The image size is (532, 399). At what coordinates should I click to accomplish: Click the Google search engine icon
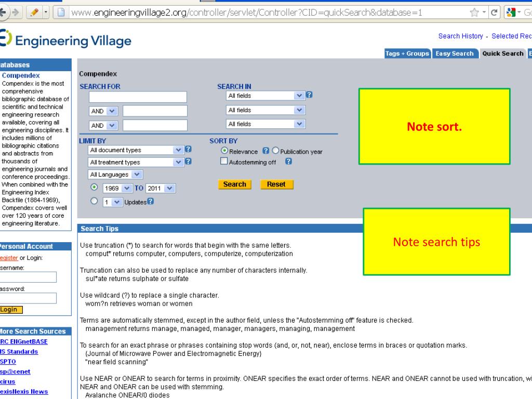pos(511,13)
